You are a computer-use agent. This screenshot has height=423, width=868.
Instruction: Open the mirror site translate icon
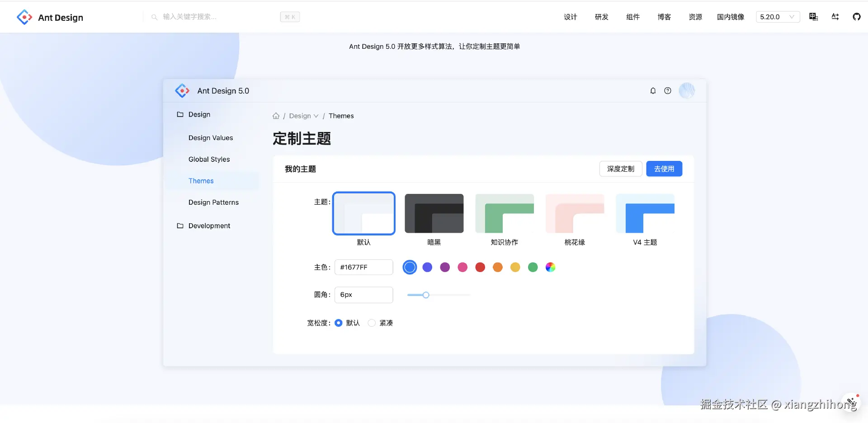pyautogui.click(x=813, y=17)
